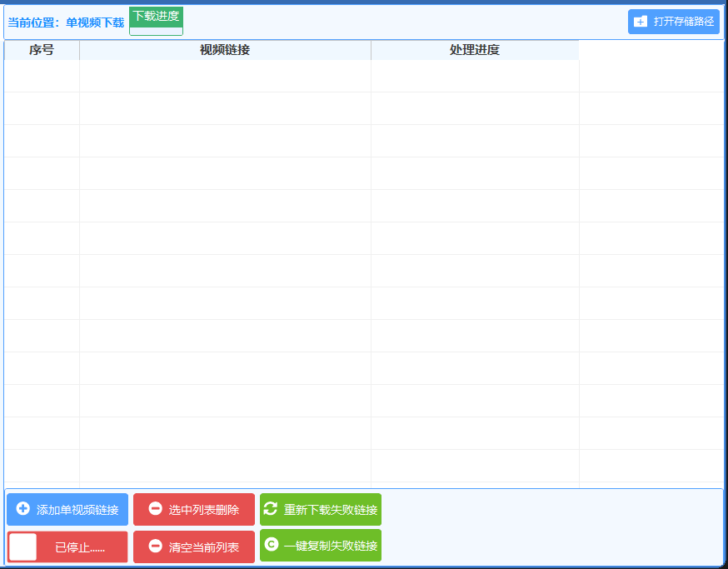This screenshot has width=728, height=569.
Task: Click the minus icon on 选中列表删除
Action: pyautogui.click(x=155, y=509)
